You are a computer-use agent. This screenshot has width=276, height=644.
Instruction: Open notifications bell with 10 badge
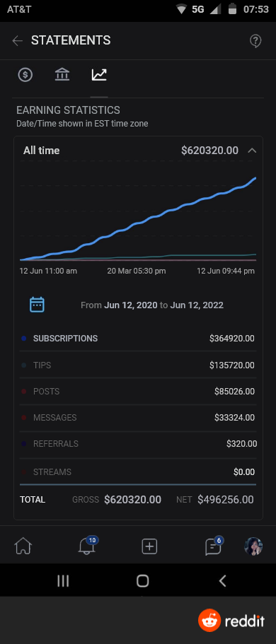pyautogui.click(x=87, y=546)
